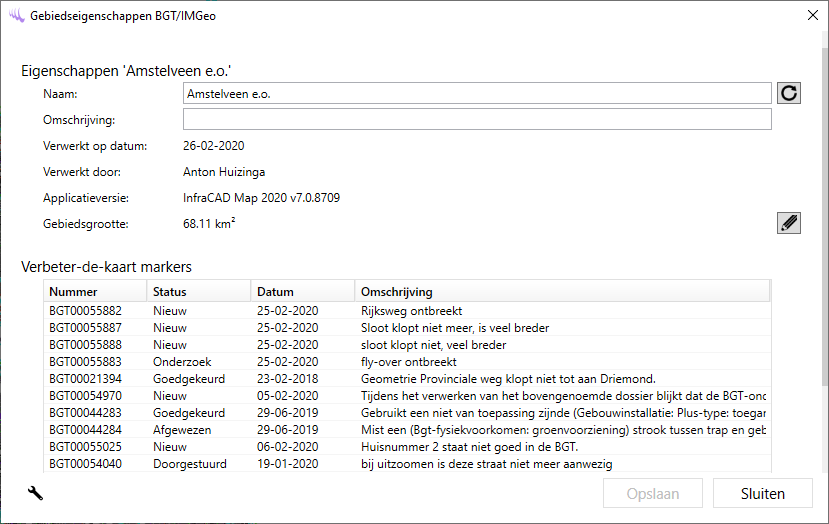The image size is (829, 524).
Task: Click inside the Naam text field
Action: coord(476,93)
